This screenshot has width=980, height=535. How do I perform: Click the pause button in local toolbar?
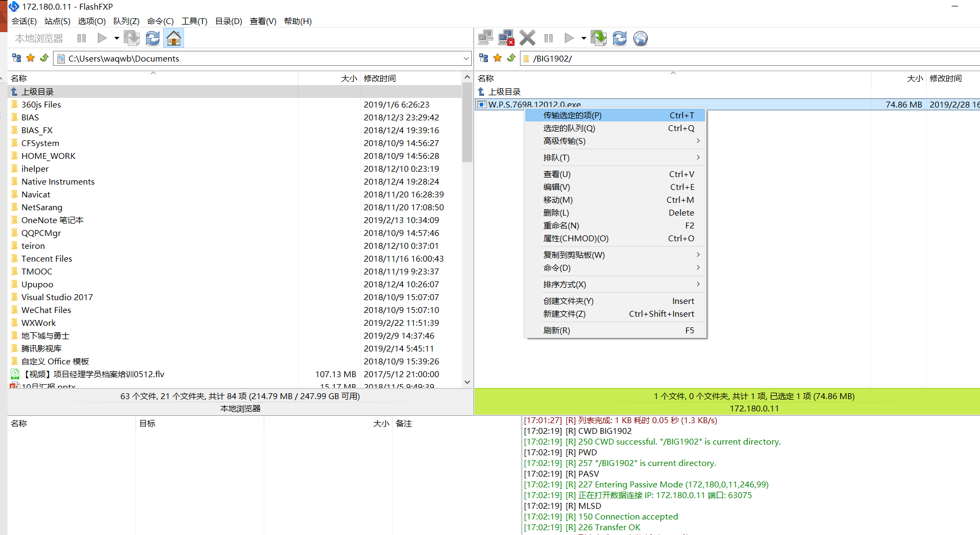pos(81,38)
